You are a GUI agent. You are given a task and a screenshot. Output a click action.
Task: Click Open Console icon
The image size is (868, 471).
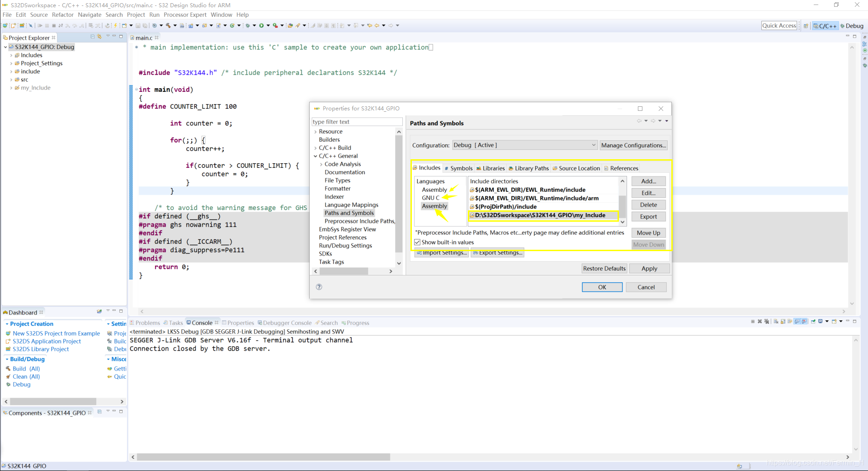tap(834, 321)
